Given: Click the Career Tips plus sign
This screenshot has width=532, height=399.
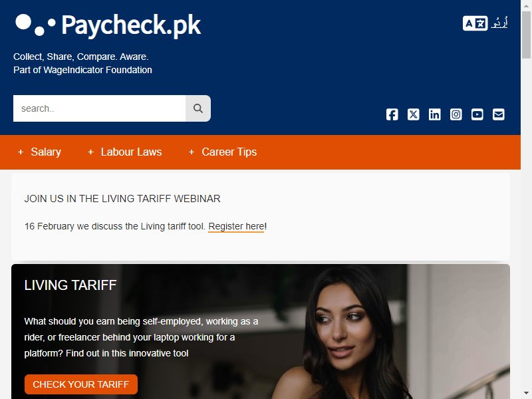Looking at the screenshot, I should pyautogui.click(x=192, y=152).
